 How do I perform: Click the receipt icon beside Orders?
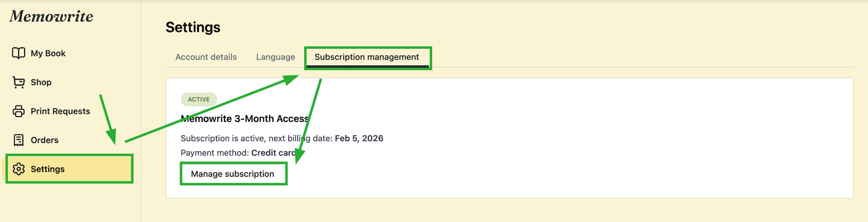tap(19, 140)
